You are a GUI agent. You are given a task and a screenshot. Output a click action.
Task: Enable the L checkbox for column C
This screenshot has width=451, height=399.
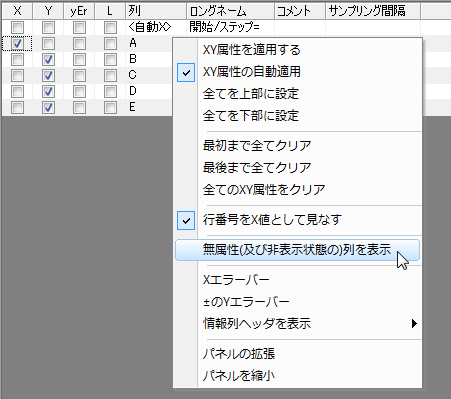pos(110,75)
